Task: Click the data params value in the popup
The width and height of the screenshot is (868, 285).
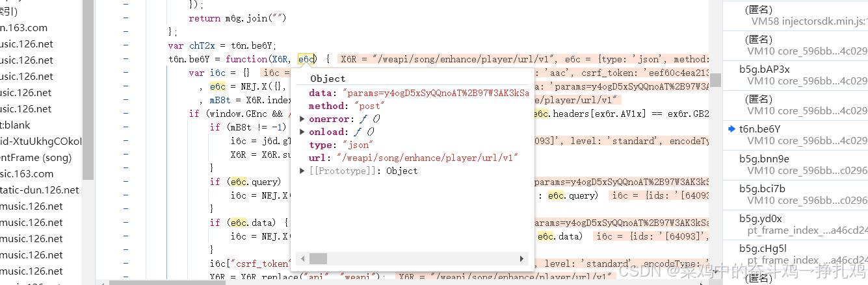Action: [436, 93]
